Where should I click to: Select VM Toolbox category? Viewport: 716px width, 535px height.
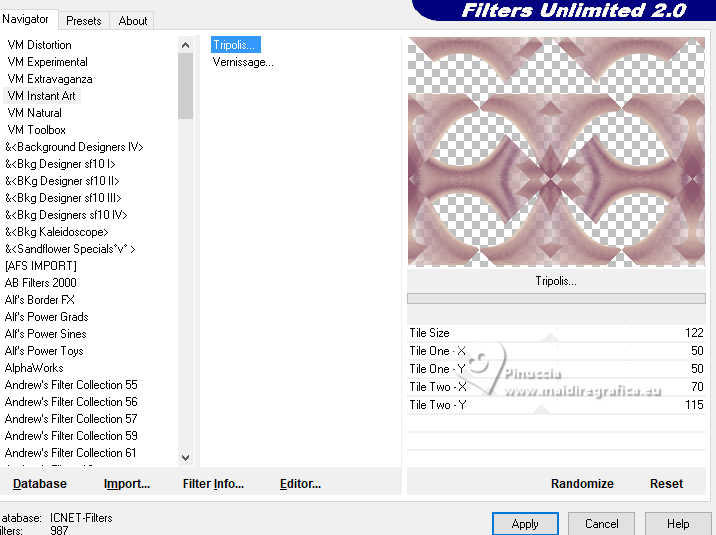[x=37, y=130]
